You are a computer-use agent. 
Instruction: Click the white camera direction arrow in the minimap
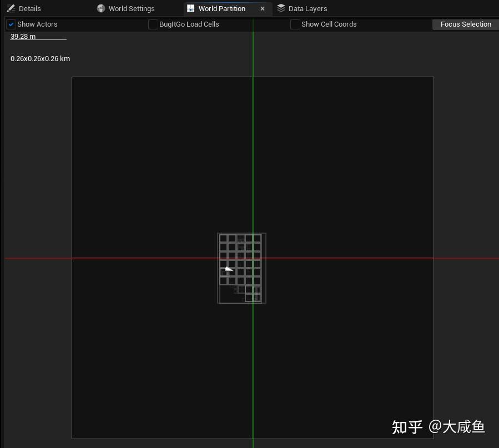[x=229, y=269]
